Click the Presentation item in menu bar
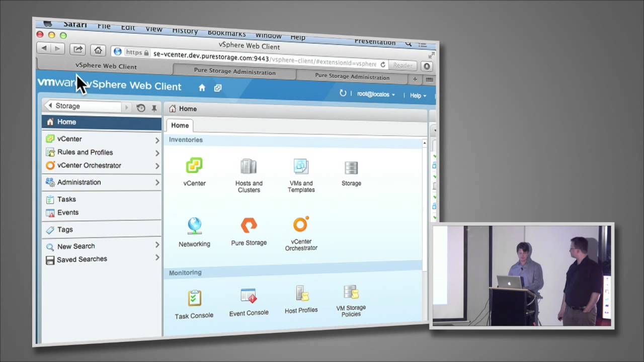 click(375, 42)
